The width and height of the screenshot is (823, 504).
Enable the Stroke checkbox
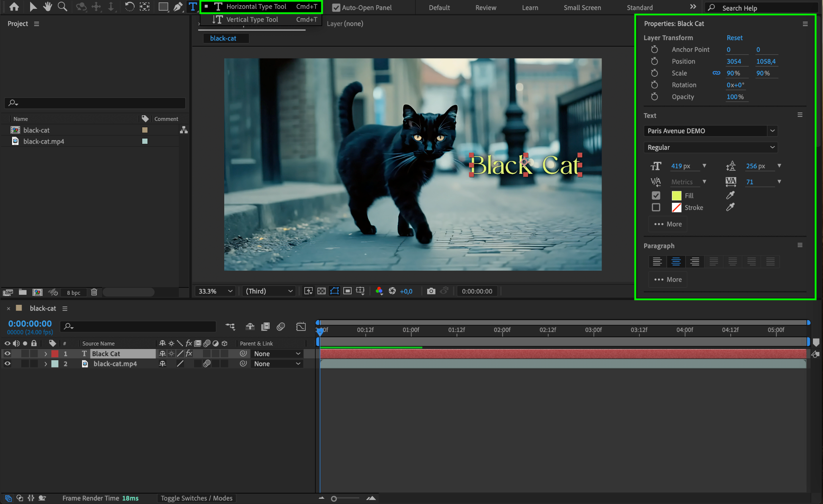[656, 207]
